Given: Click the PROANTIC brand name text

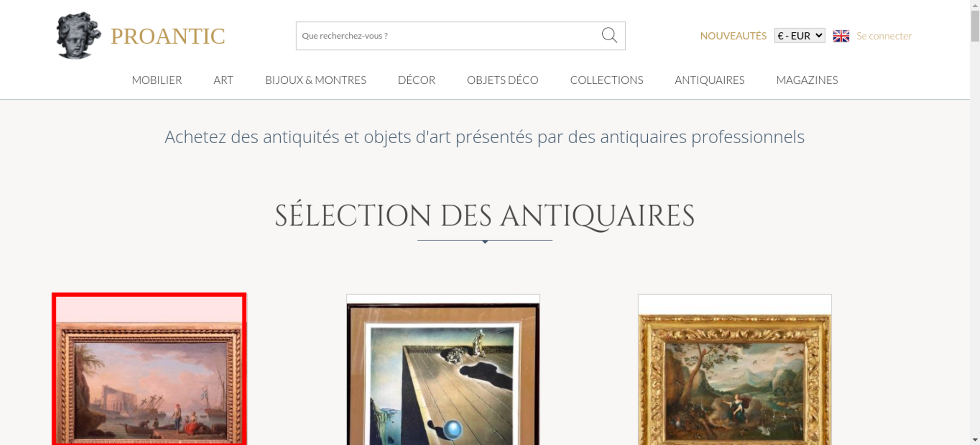Looking at the screenshot, I should tap(168, 36).
